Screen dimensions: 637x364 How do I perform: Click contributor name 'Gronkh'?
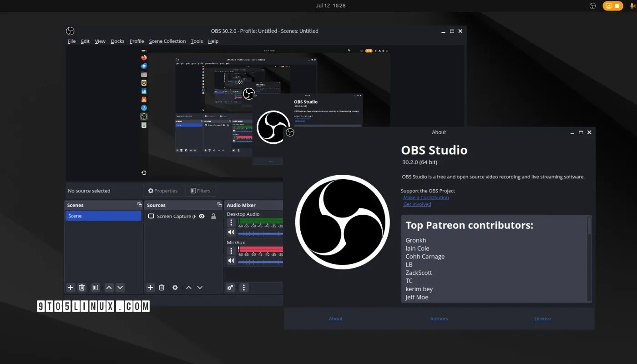[416, 240]
